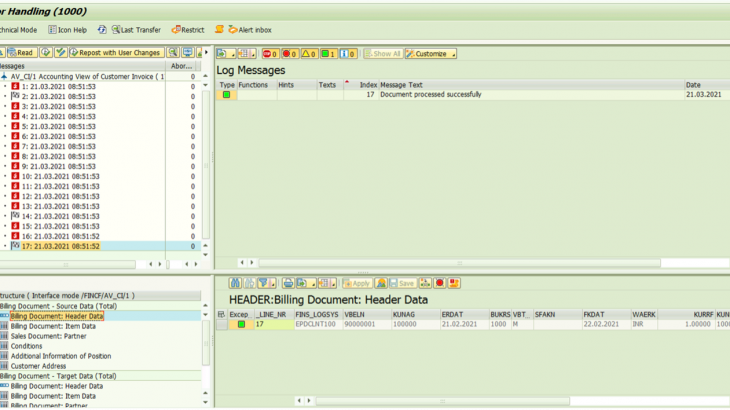
Task: Open the export dropdown in data toolbar
Action: [x=305, y=283]
